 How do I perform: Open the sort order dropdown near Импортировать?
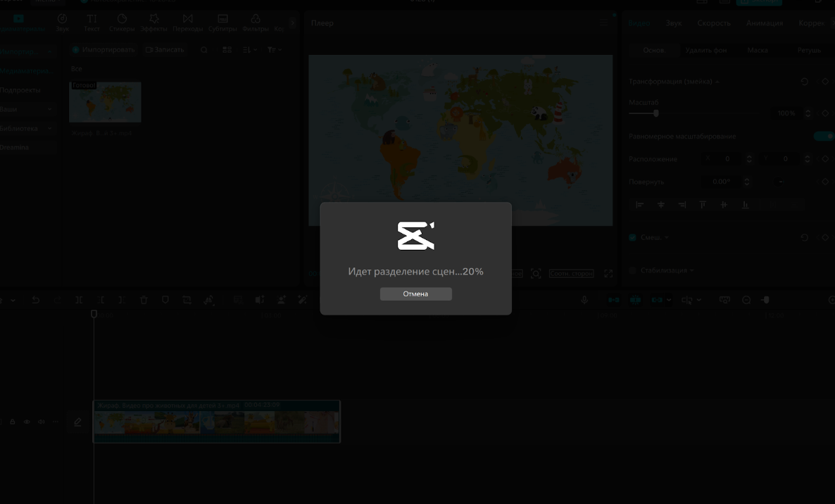pos(248,49)
